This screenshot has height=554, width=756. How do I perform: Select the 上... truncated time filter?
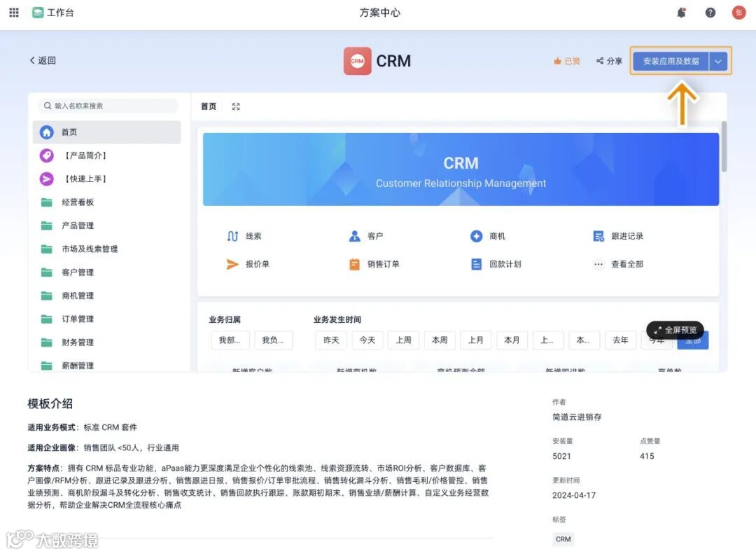[548, 340]
